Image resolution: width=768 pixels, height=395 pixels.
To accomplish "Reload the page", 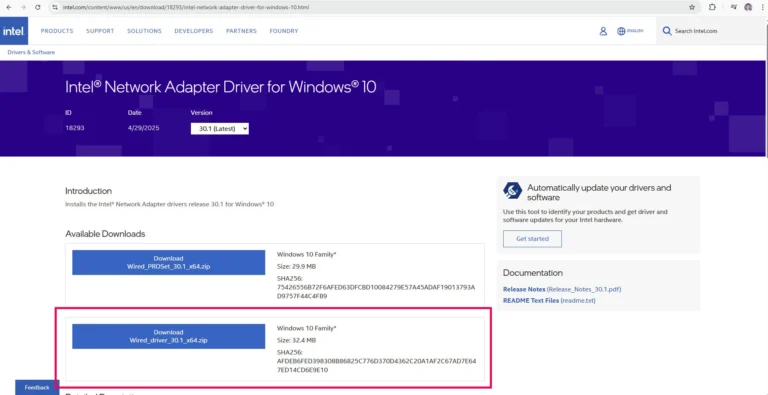I will tap(38, 7).
